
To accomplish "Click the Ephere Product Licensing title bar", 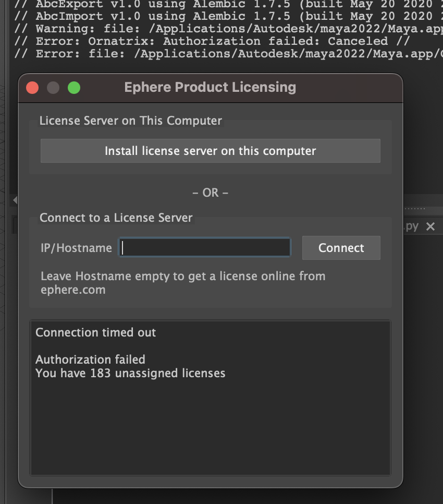I will [x=210, y=88].
